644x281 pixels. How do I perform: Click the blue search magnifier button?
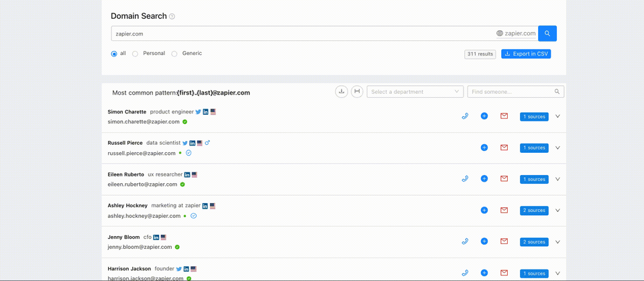[547, 34]
